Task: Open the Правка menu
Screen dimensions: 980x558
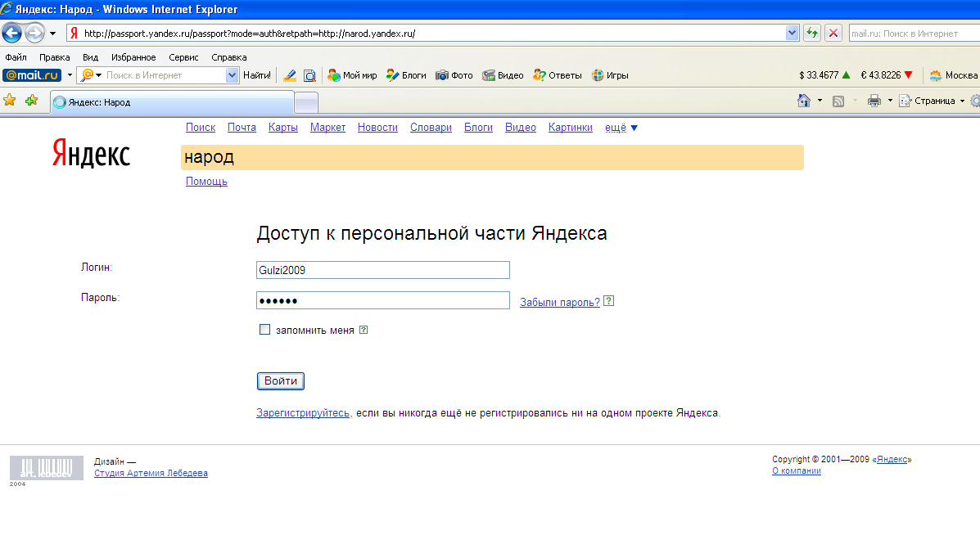Action: pyautogui.click(x=54, y=56)
